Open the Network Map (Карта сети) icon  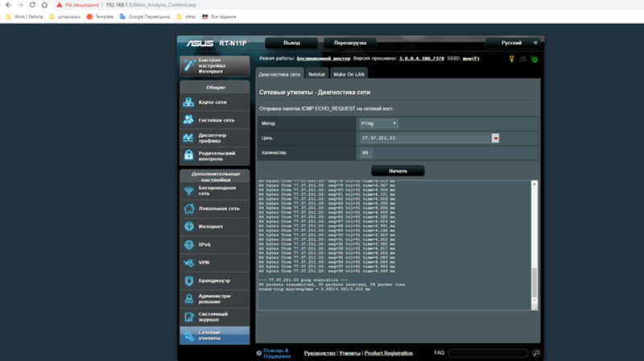point(188,102)
